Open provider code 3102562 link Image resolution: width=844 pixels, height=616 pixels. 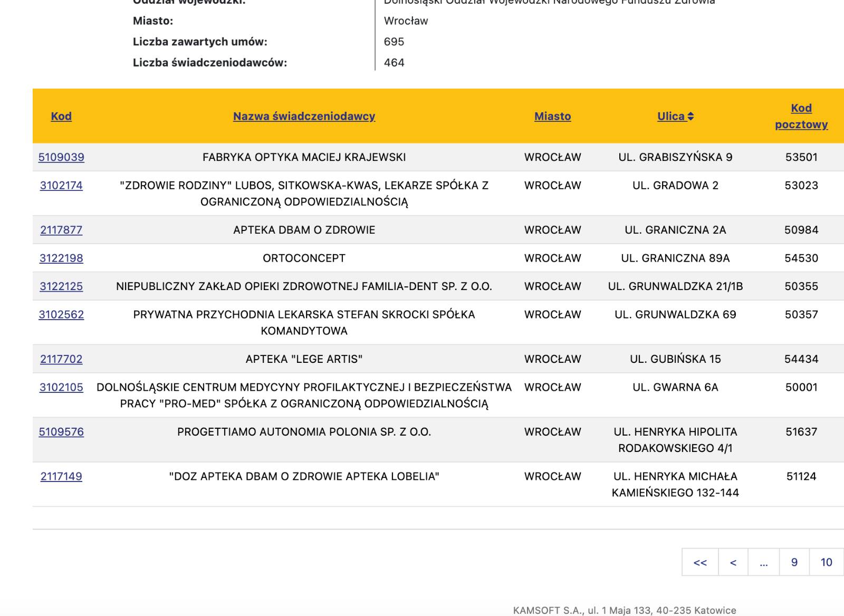61,315
